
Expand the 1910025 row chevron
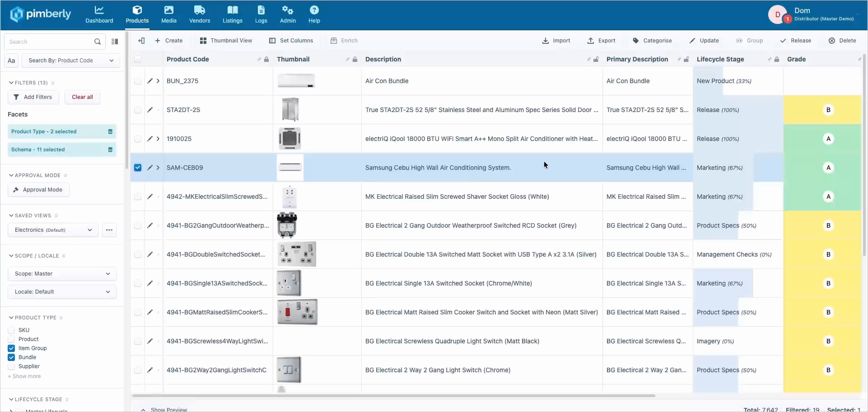158,139
